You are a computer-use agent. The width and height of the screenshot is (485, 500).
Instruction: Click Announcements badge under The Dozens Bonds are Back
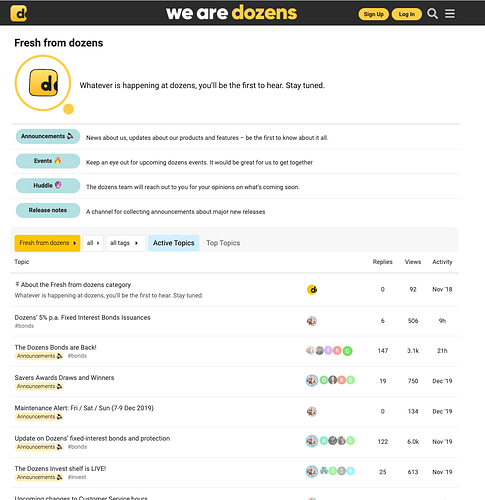click(x=39, y=356)
